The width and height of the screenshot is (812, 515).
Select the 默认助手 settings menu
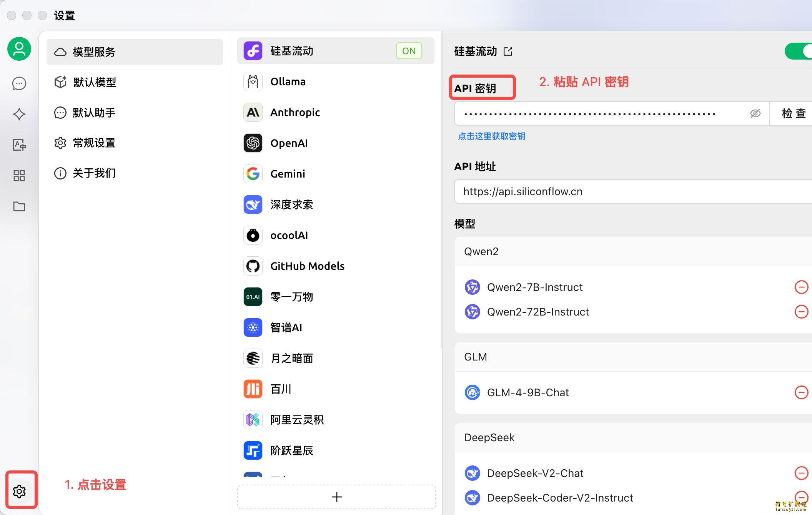tap(135, 113)
